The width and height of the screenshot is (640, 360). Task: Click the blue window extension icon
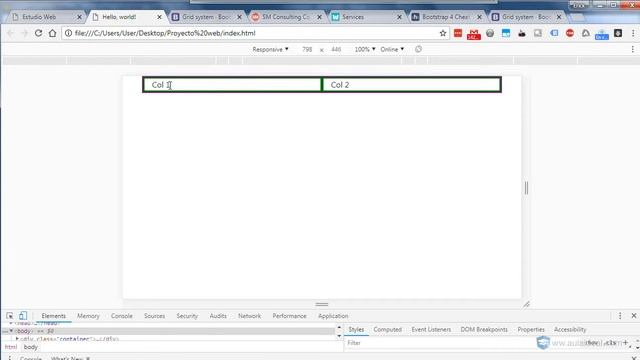pyautogui.click(x=506, y=33)
